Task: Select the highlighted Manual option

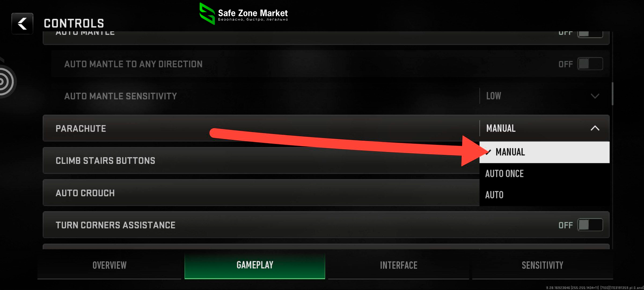Action: 544,152
